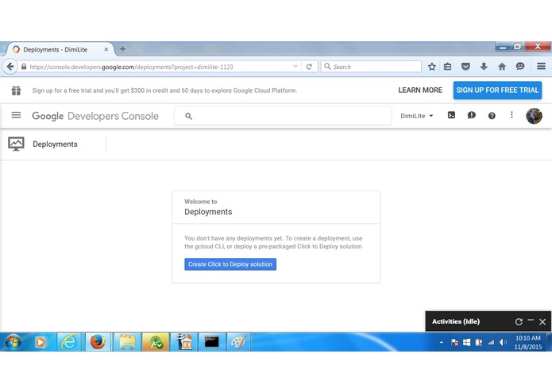Click the taskbar clock showing 10:10 AM
Viewport: 552px width, 392px height.
[x=527, y=342]
